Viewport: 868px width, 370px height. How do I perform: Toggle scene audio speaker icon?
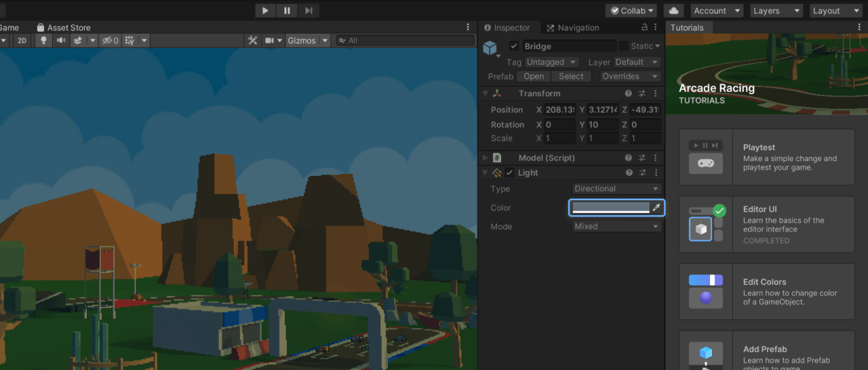click(61, 41)
